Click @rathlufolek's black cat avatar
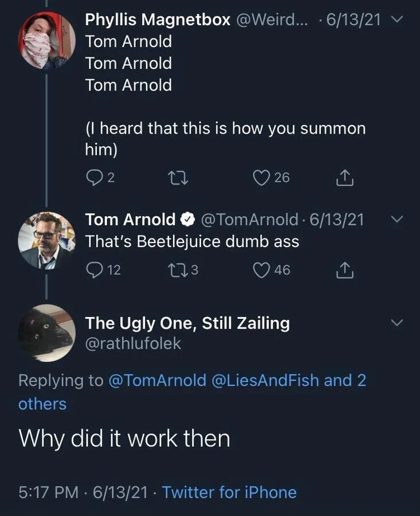Image resolution: width=420 pixels, height=516 pixels. (46, 333)
